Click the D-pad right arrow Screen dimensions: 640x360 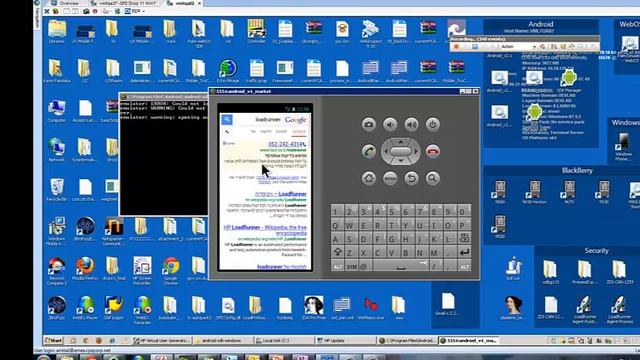pos(416,151)
